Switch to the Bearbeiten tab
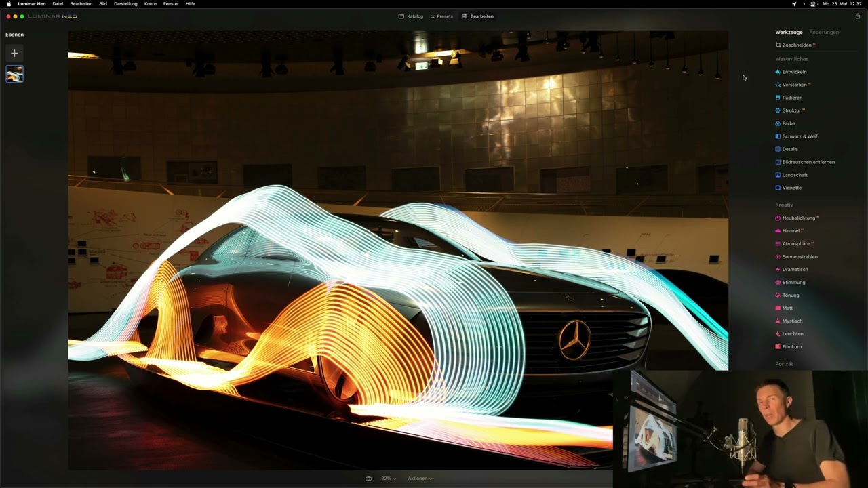 click(477, 16)
